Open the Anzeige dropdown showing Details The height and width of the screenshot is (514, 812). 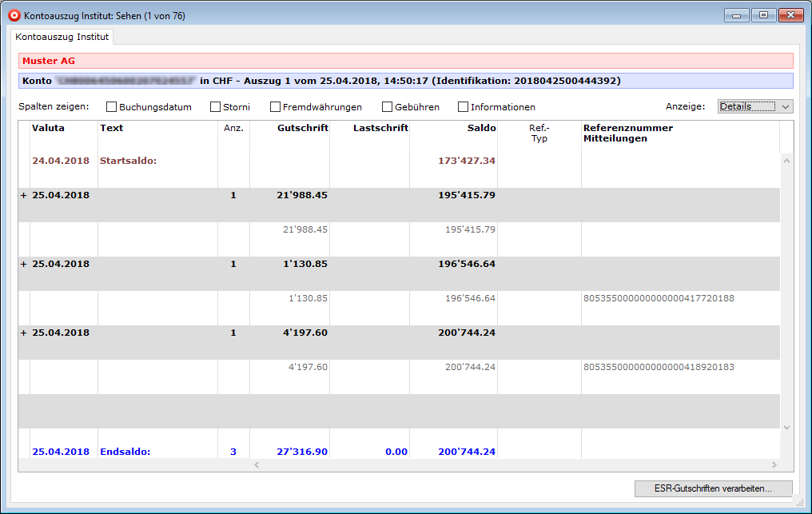754,106
